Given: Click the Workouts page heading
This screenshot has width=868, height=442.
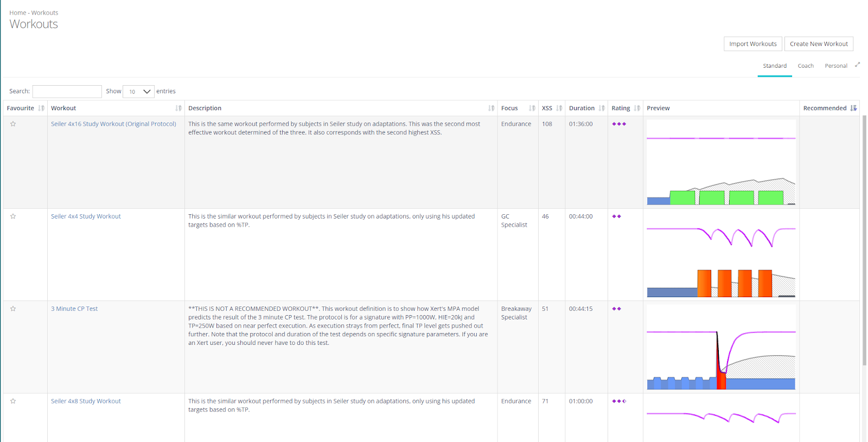Looking at the screenshot, I should tap(34, 24).
